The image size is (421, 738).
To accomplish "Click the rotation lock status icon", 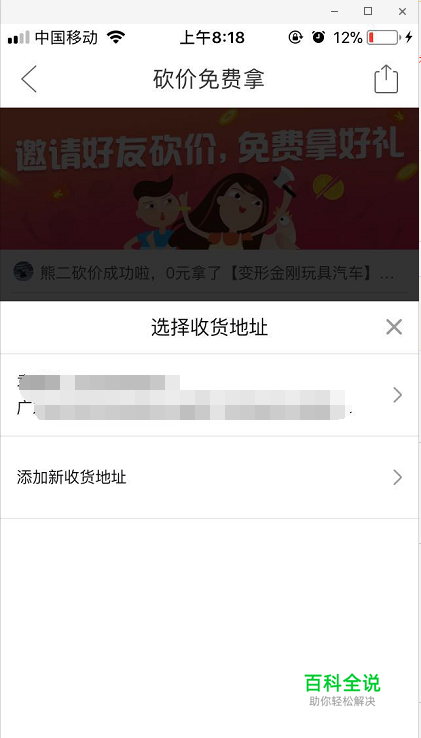I will (x=295, y=37).
